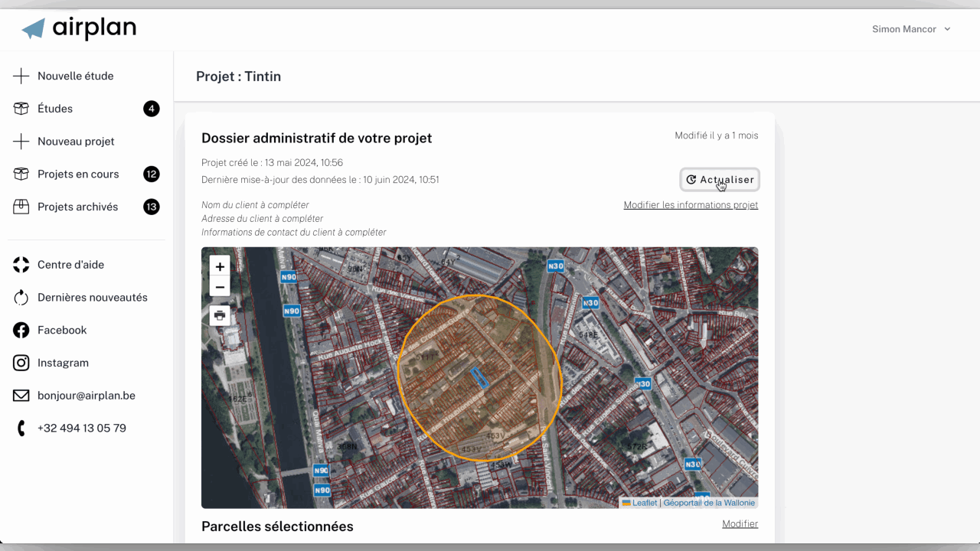The height and width of the screenshot is (551, 980).
Task: Click the Projets archivés badge 13
Action: [x=152, y=207]
